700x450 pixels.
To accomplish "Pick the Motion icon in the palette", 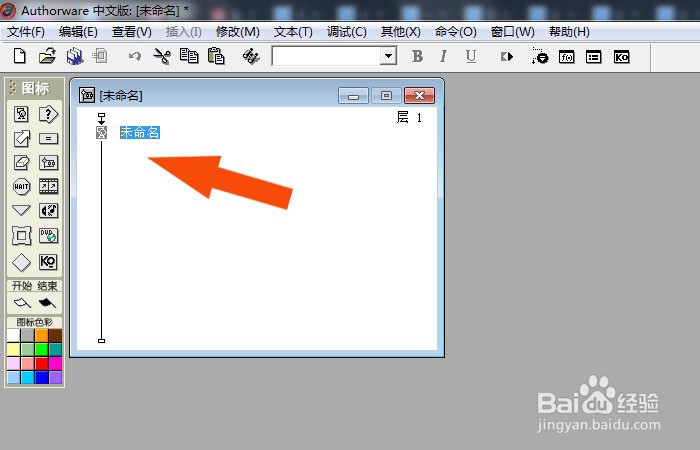I will pyautogui.click(x=21, y=138).
